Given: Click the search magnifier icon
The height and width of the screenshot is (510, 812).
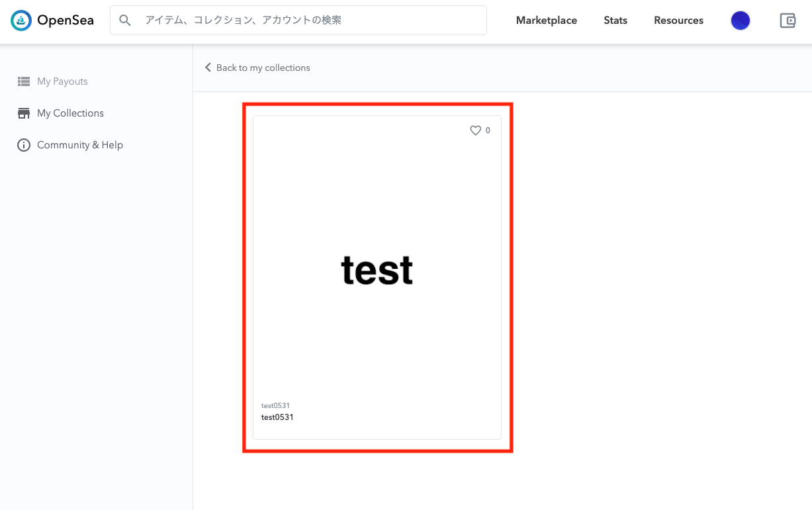Looking at the screenshot, I should (x=125, y=21).
